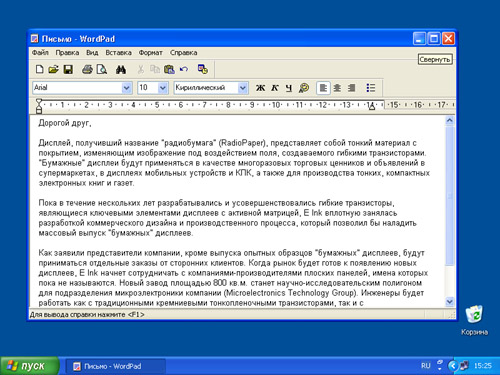The image size is (500, 375).
Task: Expand the Кириллический script dropdown
Action: 243,88
